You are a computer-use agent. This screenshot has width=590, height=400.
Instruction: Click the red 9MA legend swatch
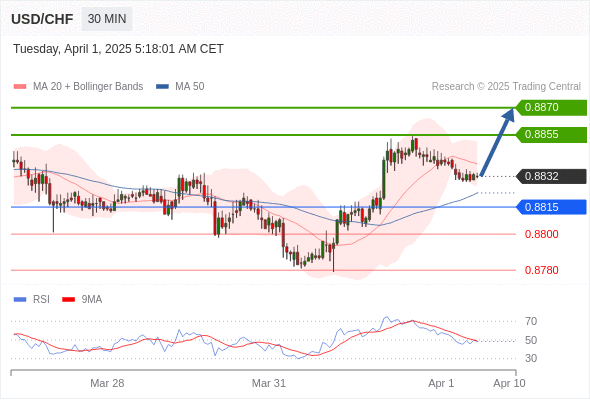click(68, 300)
